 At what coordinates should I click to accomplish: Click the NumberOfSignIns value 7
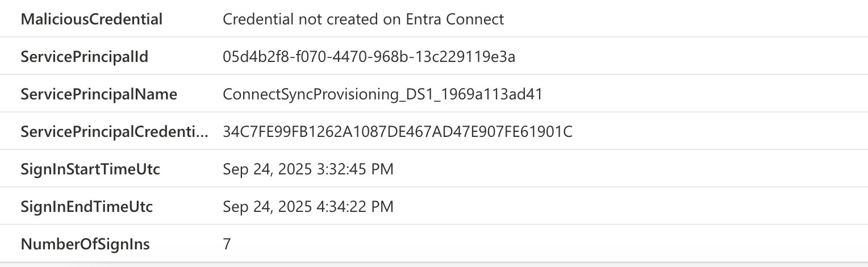click(227, 244)
